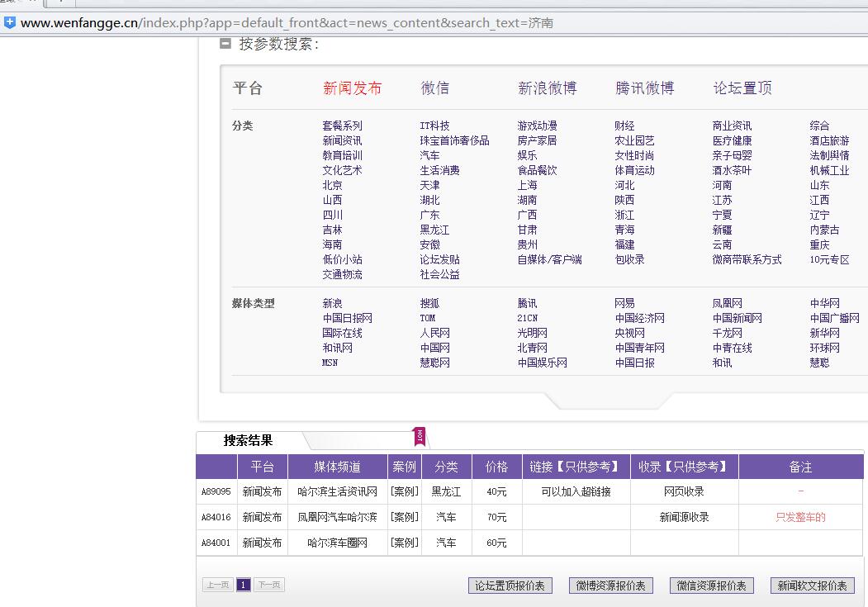Screen dimensions: 868x607
Task: Select page 1 in pagination
Action: [x=244, y=585]
